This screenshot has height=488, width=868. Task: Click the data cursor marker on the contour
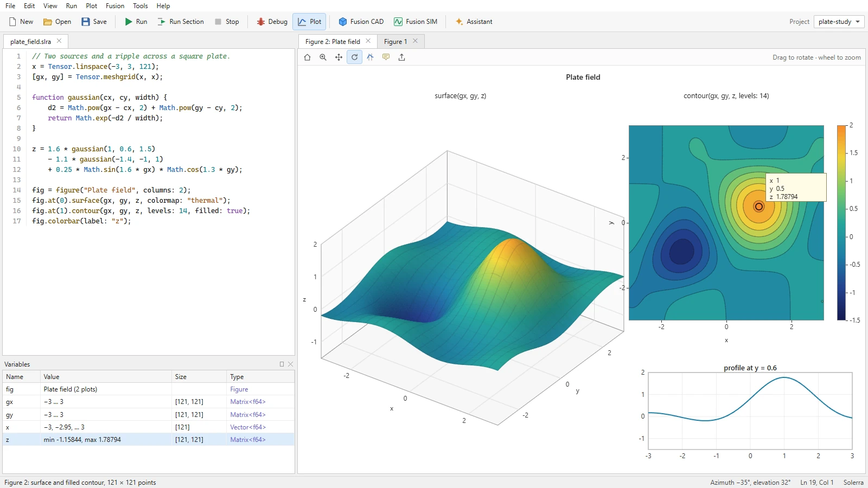point(759,207)
